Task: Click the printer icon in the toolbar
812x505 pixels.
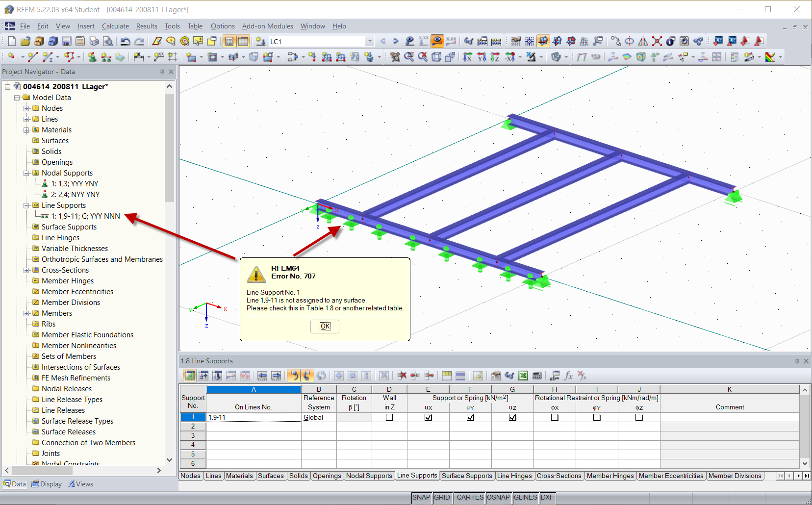Action: point(94,41)
